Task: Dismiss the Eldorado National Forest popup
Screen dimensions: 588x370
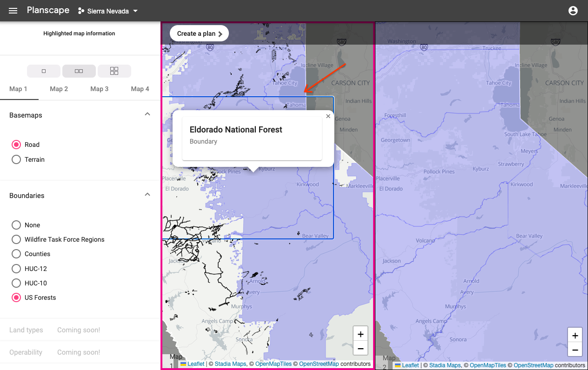Action: 328,116
